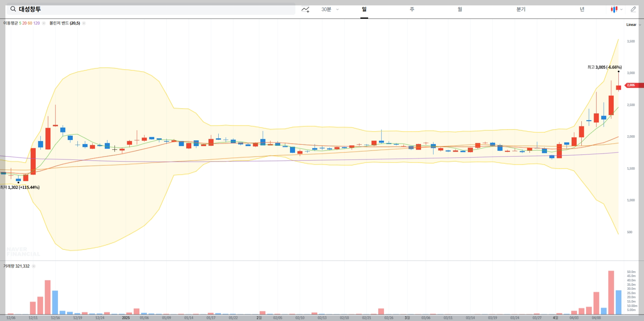Screen dimensions: 644x321
Task: Click the 2025 date axis label
Action: [126, 318]
